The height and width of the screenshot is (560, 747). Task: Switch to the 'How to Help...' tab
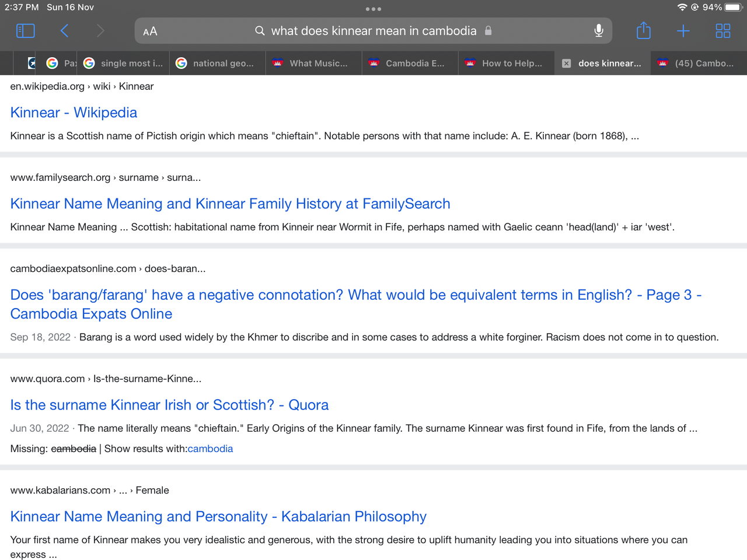(x=506, y=63)
